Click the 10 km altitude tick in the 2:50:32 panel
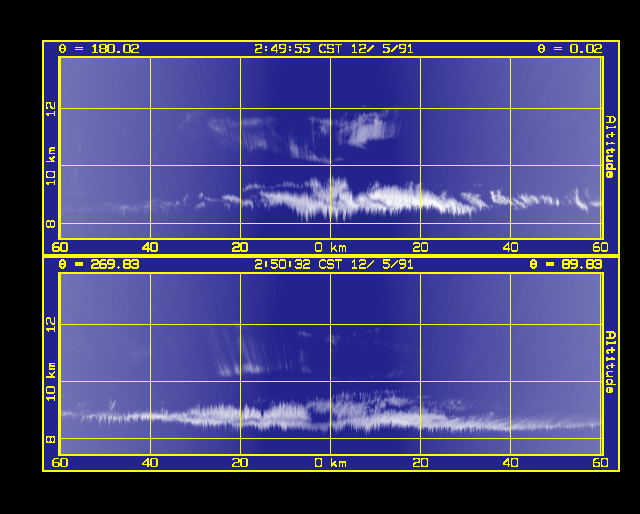This screenshot has width=640, height=514. tap(51, 382)
